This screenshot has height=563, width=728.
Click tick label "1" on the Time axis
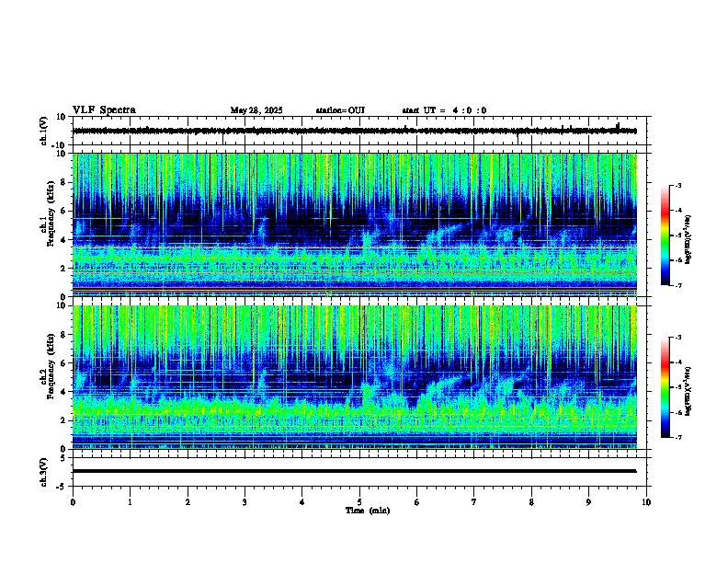[x=130, y=502]
